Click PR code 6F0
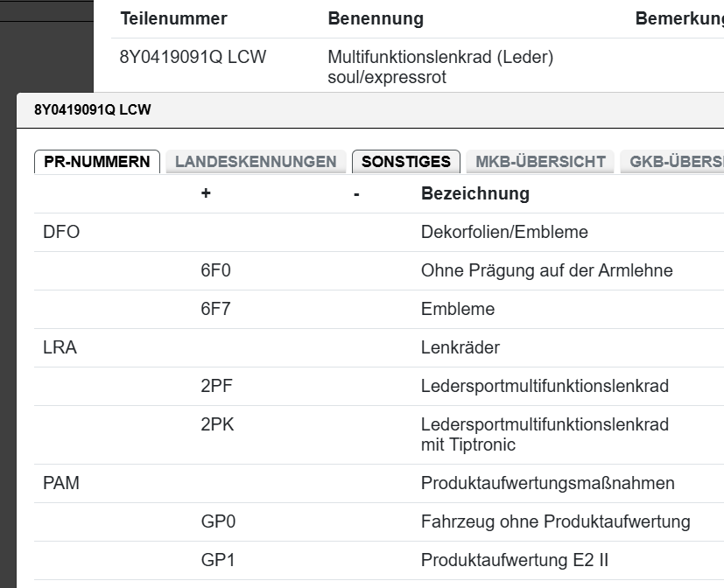The height and width of the screenshot is (588, 724). coord(215,270)
